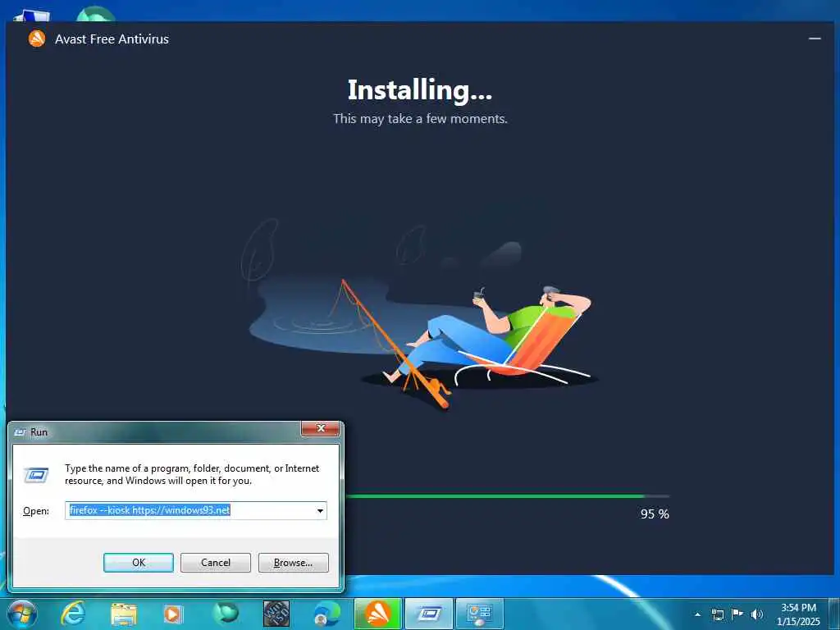Show hidden tray icons arrow

click(x=697, y=614)
